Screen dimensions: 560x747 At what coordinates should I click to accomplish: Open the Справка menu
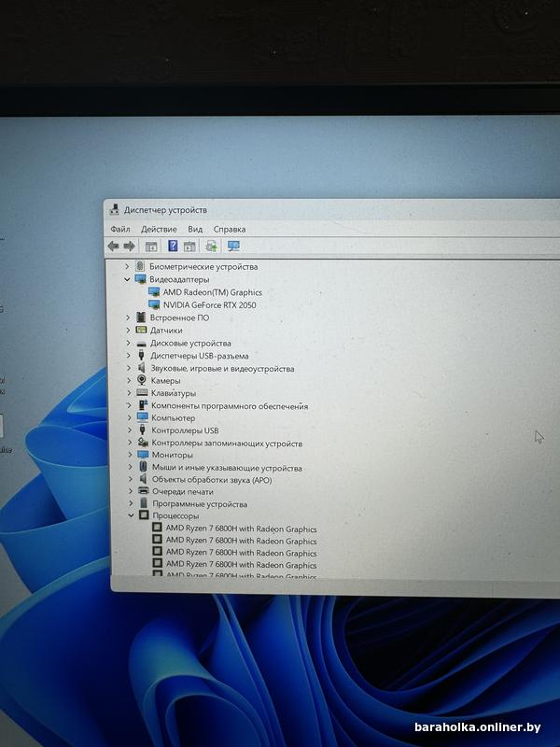pyautogui.click(x=230, y=229)
